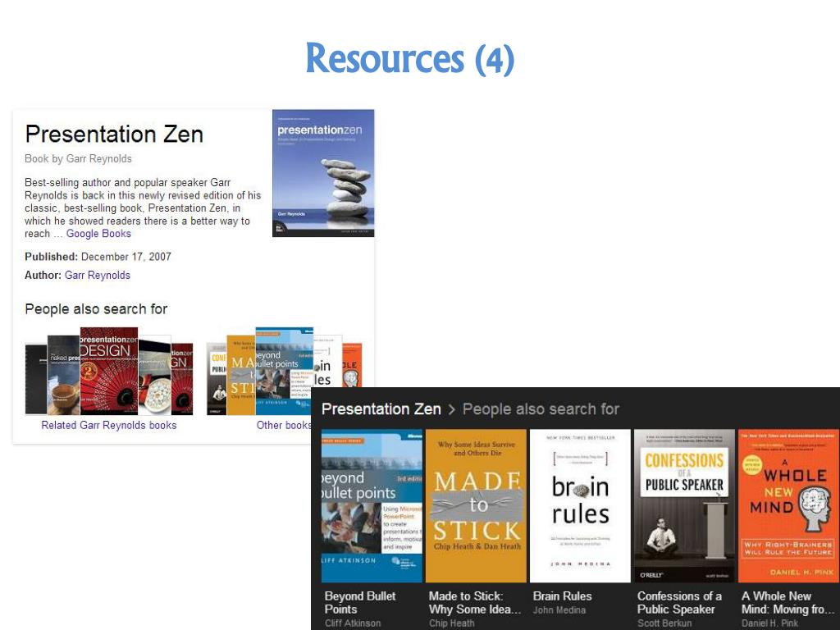Click the Garr Reynolds author link
The image size is (840, 630).
97,276
